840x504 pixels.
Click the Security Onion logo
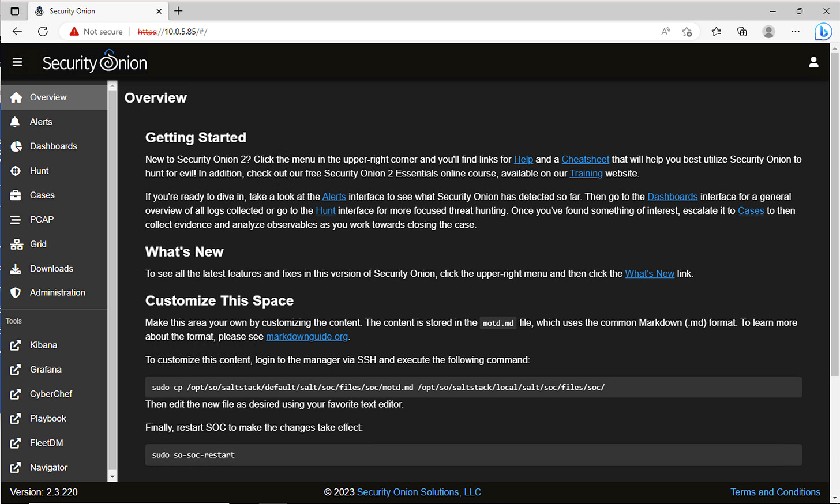(95, 62)
